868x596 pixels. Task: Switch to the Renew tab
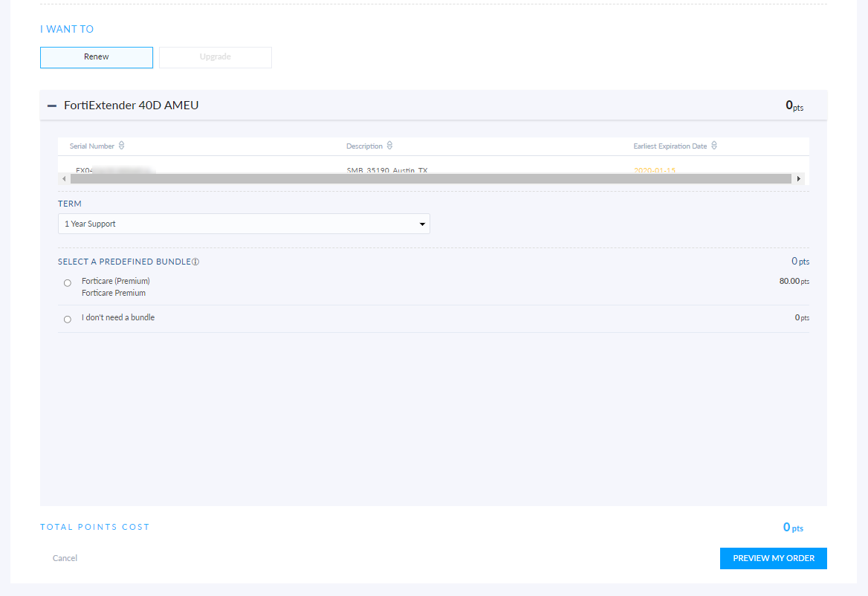click(96, 57)
